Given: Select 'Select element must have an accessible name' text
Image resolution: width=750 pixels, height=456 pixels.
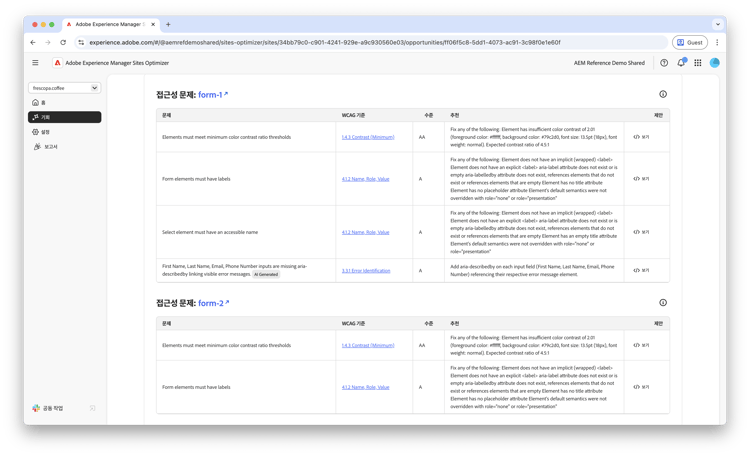Looking at the screenshot, I should tap(210, 232).
